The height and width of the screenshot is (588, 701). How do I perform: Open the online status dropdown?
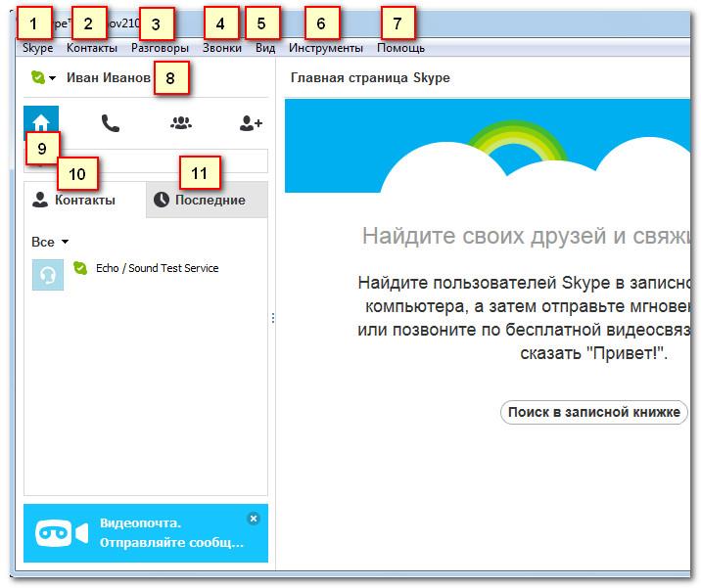pyautogui.click(x=43, y=78)
